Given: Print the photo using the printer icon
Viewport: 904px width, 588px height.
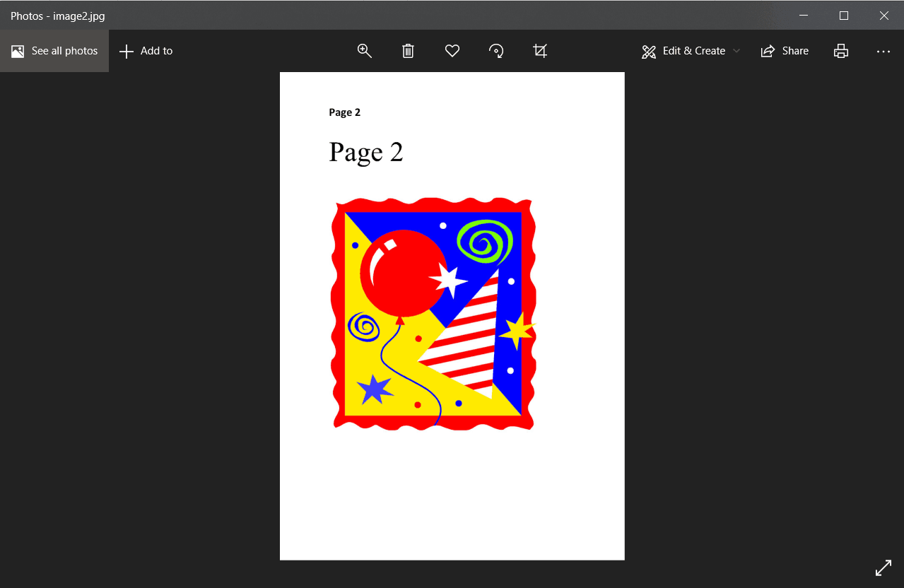Looking at the screenshot, I should pos(840,50).
